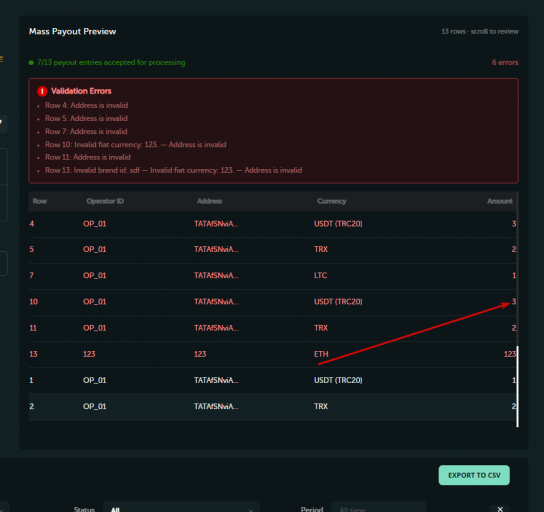Click OP_01 operator in row 5

click(x=94, y=249)
